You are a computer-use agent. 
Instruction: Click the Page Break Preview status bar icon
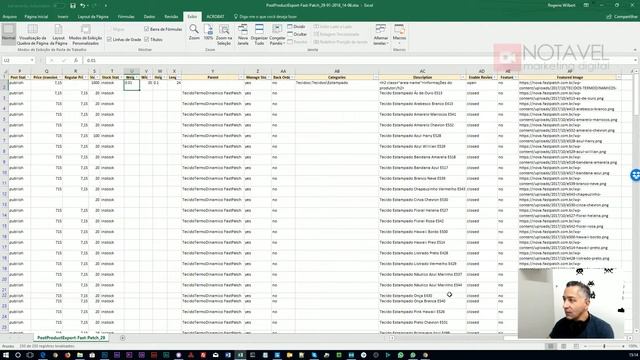(x=576, y=346)
